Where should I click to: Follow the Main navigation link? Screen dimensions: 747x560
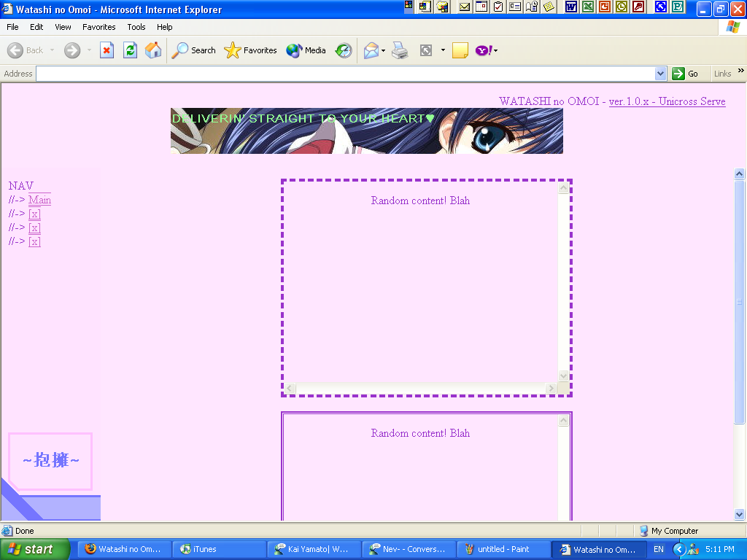pos(39,200)
